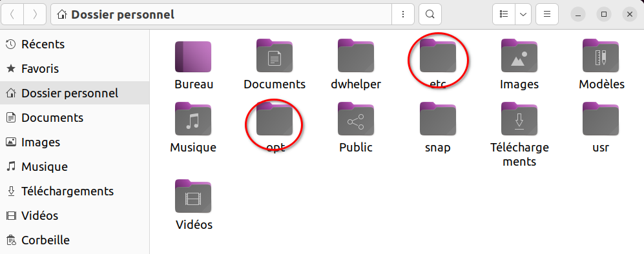Select the Images folder icon in grid
Viewport: 644px width, 254px height.
[x=519, y=55]
